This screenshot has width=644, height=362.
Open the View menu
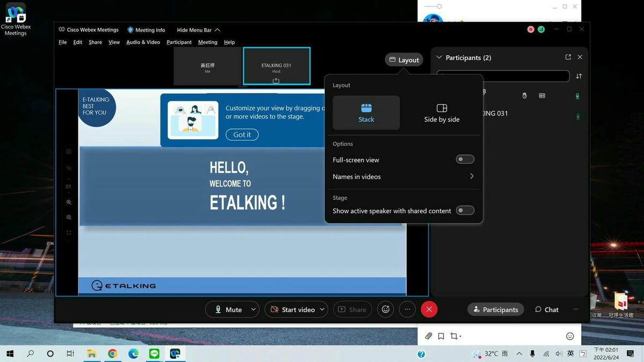[x=114, y=42]
